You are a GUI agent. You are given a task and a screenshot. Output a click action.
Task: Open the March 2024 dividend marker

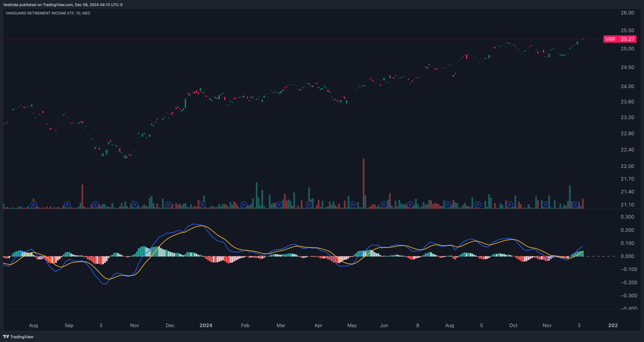(x=279, y=205)
